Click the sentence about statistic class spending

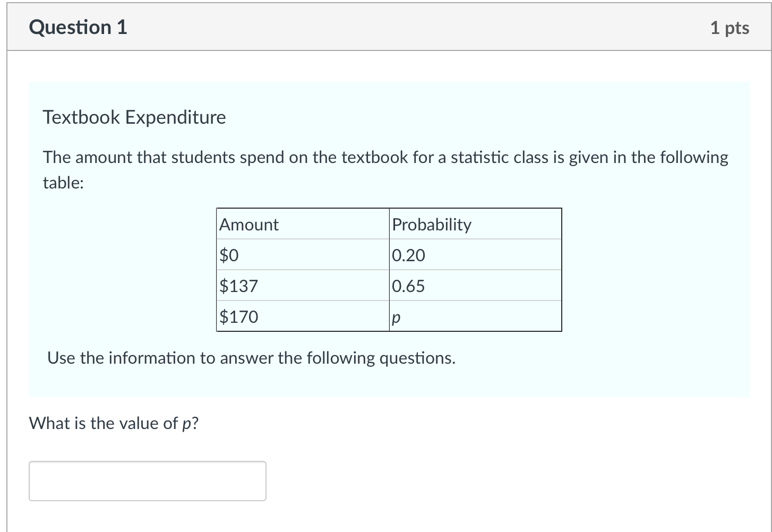coord(385,157)
